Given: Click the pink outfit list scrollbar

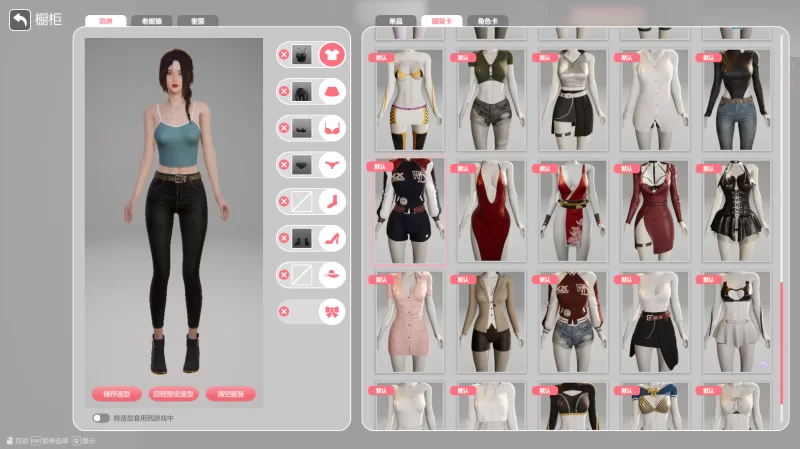Looking at the screenshot, I should click(x=782, y=344).
